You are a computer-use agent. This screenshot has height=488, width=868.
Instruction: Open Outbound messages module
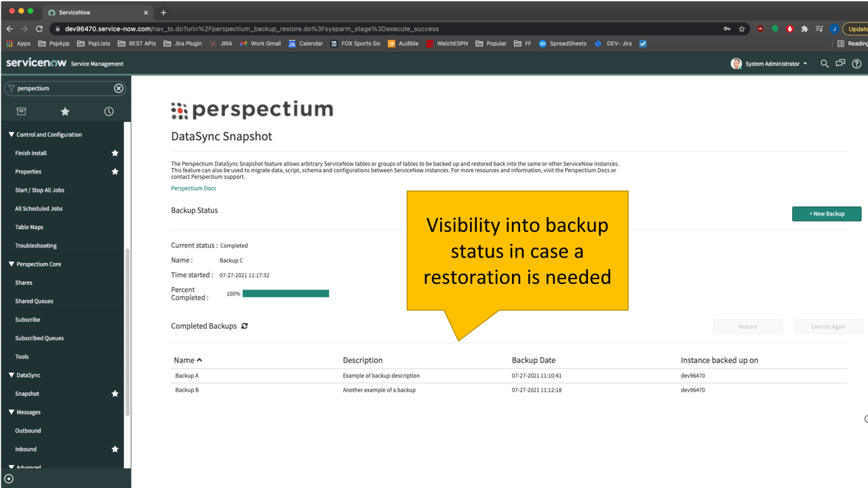click(x=28, y=430)
